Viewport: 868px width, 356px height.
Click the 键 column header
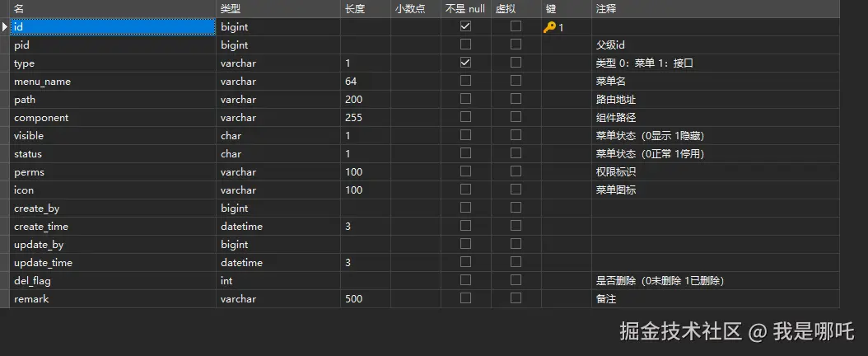tap(567, 8)
